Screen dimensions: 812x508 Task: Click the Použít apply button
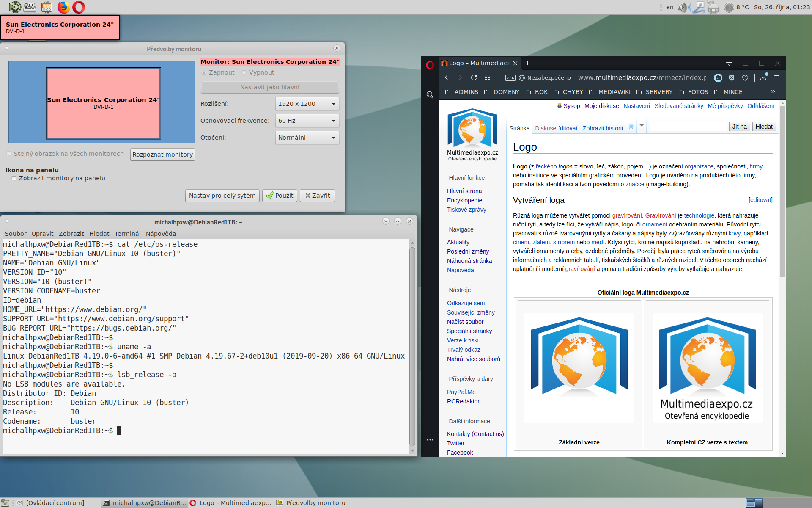coord(280,196)
